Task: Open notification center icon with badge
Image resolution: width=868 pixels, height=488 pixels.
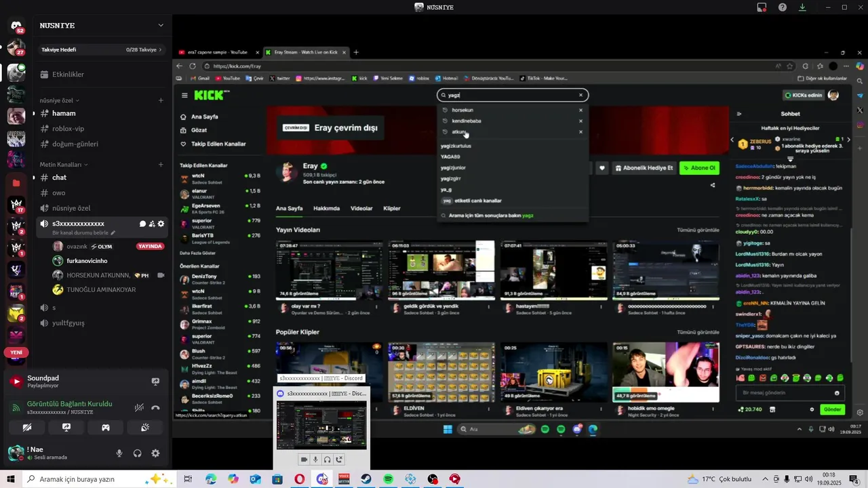Action: tap(854, 479)
